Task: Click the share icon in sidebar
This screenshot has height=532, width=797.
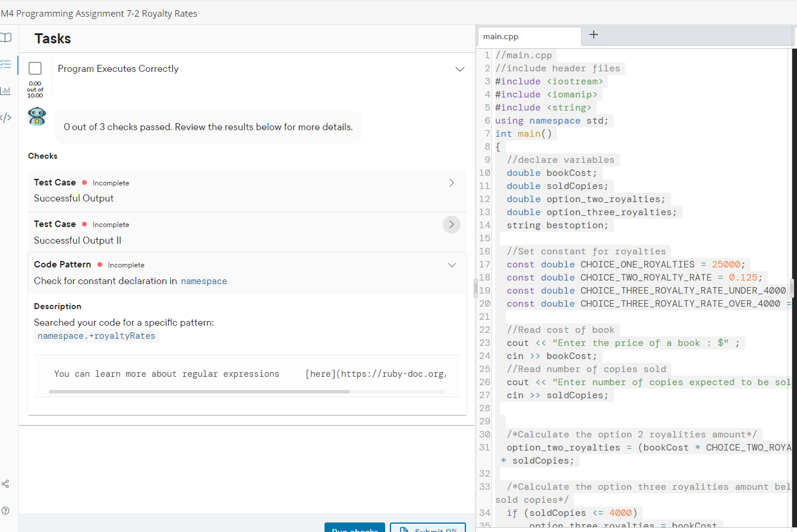Action: tap(5, 484)
